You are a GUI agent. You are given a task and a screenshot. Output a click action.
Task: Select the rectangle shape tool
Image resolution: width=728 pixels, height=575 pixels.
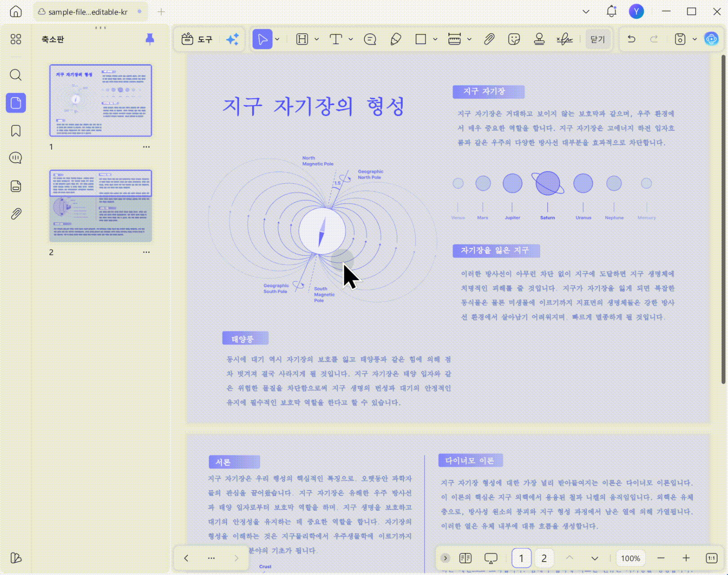[421, 40]
